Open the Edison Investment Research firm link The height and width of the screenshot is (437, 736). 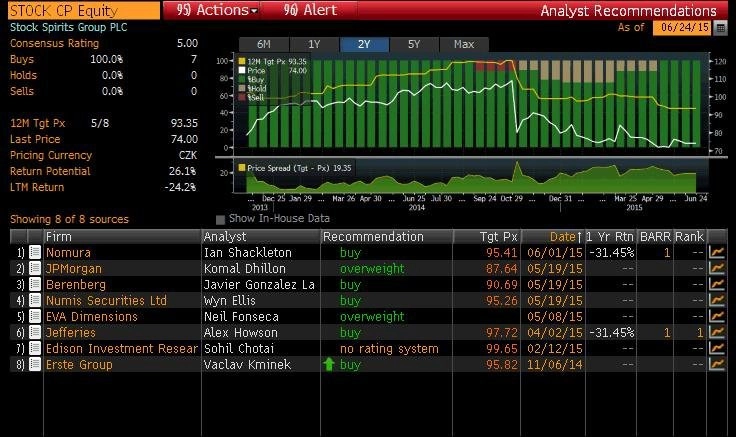point(122,348)
